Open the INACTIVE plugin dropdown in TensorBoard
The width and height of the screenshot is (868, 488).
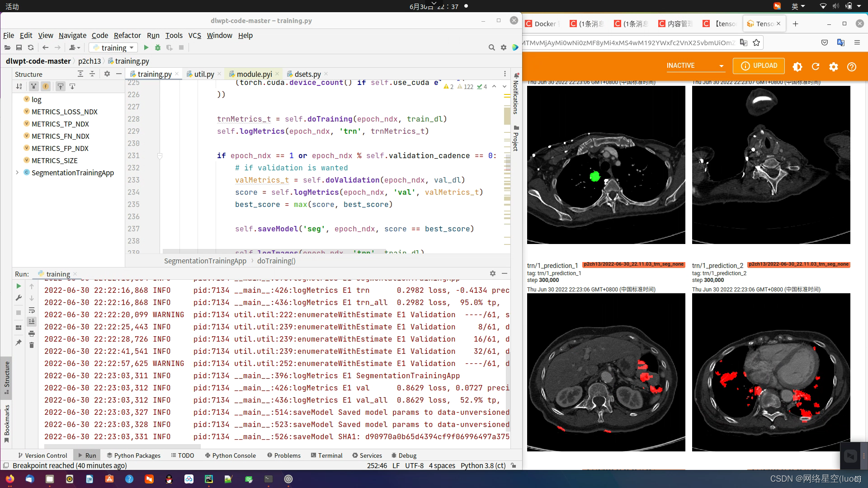695,66
